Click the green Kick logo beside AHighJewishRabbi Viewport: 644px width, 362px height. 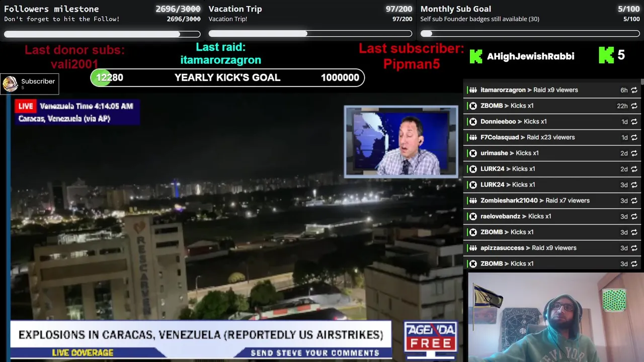476,56
